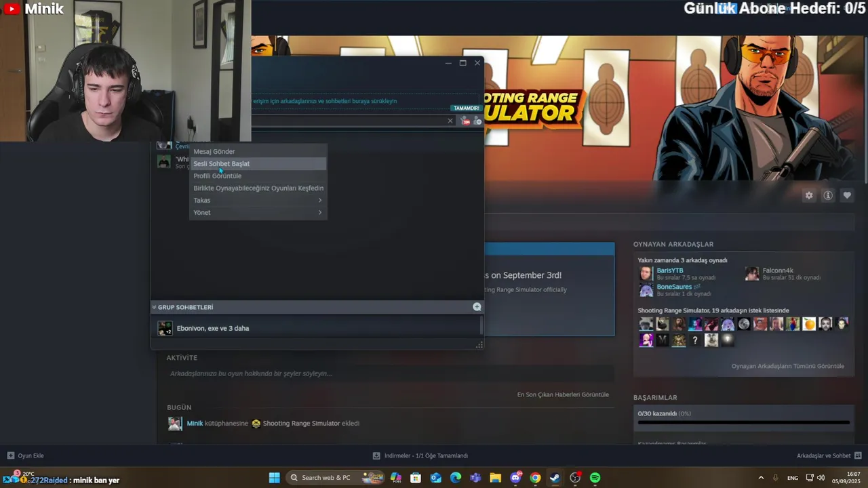Viewport: 868px width, 488px height.
Task: Click the moon wishlist avatar
Action: [x=744, y=324]
